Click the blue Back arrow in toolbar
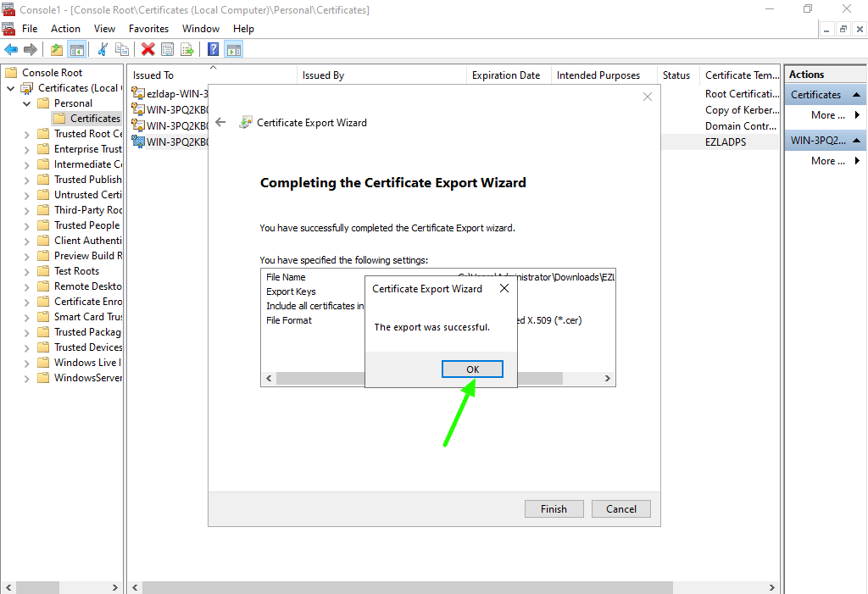 11,50
